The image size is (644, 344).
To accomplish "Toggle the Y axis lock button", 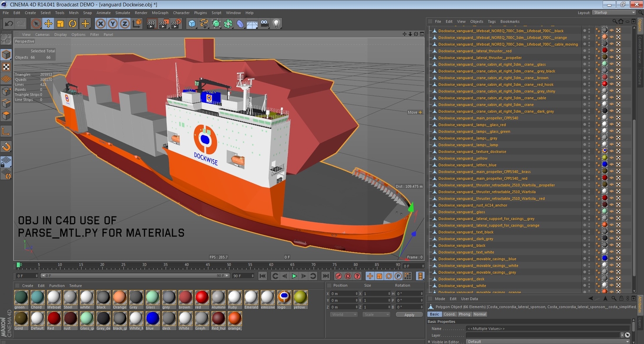I will (112, 23).
